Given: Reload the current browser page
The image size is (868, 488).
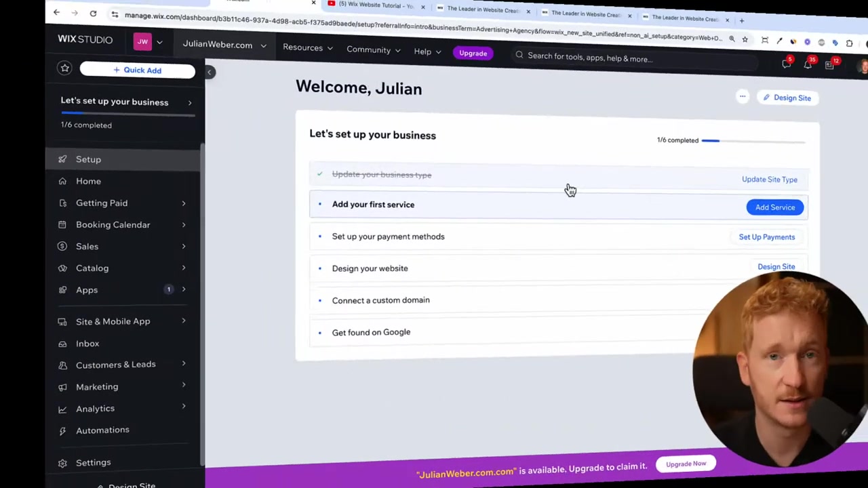Looking at the screenshot, I should pos(93,14).
